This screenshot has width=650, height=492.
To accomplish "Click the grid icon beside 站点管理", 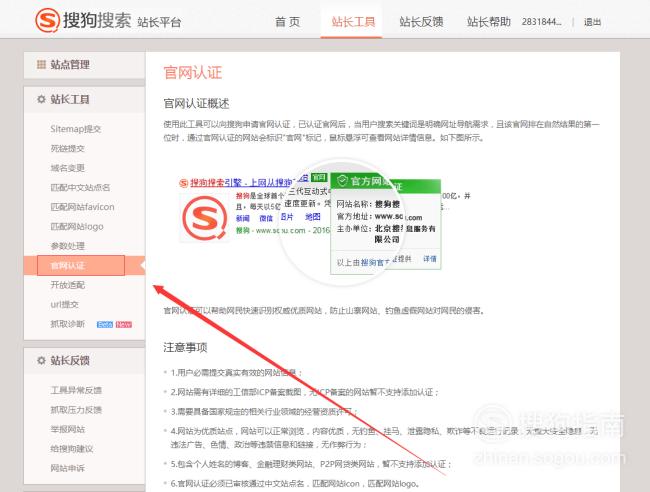I will pyautogui.click(x=41, y=64).
